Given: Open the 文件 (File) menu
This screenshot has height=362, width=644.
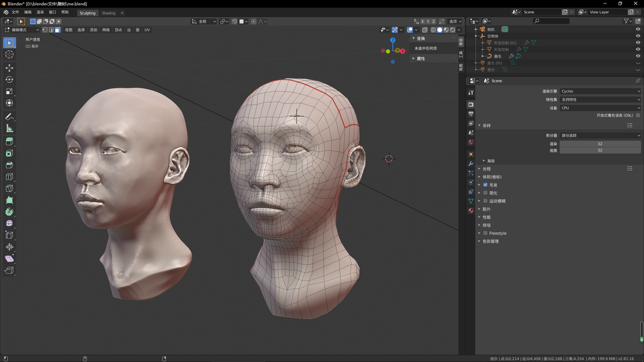Looking at the screenshot, I should click(15, 12).
